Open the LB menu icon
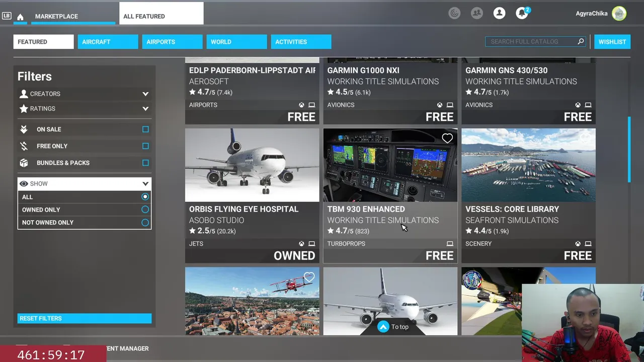The height and width of the screenshot is (362, 644). click(7, 16)
